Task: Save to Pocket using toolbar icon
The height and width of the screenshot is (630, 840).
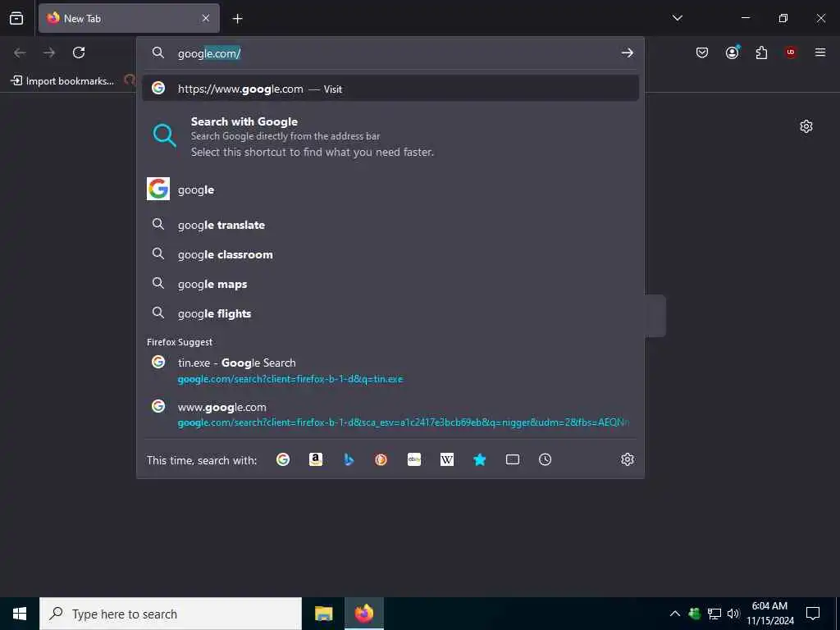Action: click(x=702, y=52)
